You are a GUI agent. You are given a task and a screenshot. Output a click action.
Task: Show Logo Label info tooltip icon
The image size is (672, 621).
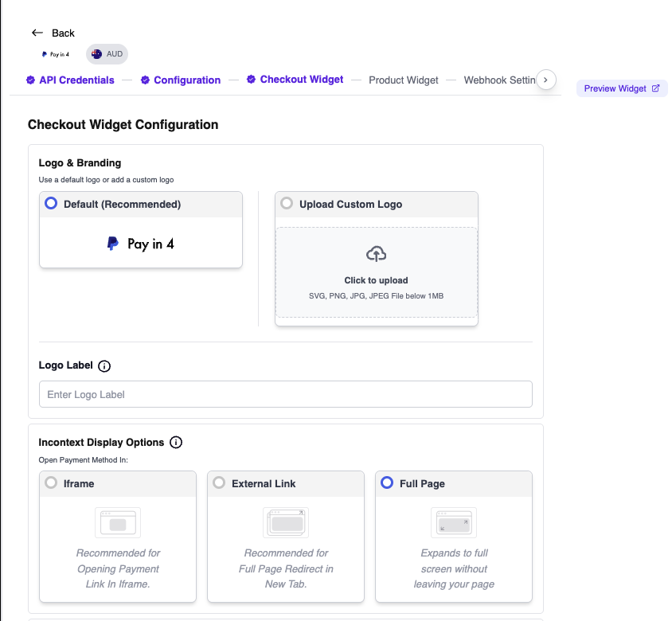pos(104,366)
